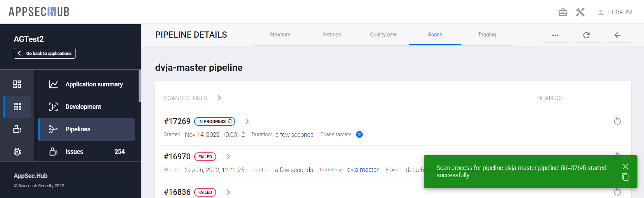Click the briefcase icon in top header
Viewport: 644px width, 198px height.
pyautogui.click(x=563, y=12)
